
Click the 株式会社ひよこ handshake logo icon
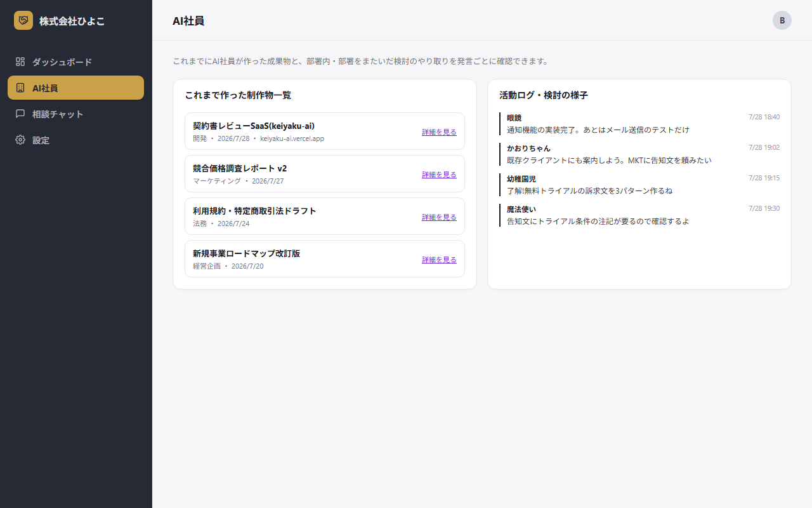tap(23, 20)
